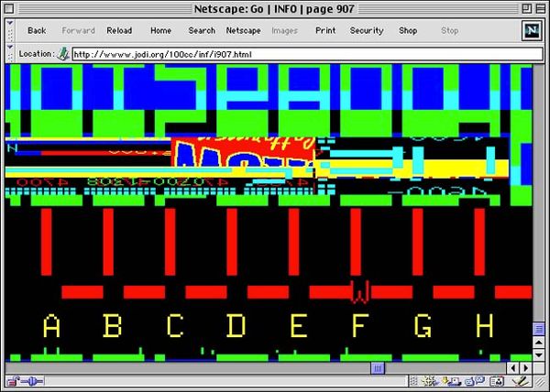Go to the Home page
The height and width of the screenshot is (392, 550).
coord(160,31)
